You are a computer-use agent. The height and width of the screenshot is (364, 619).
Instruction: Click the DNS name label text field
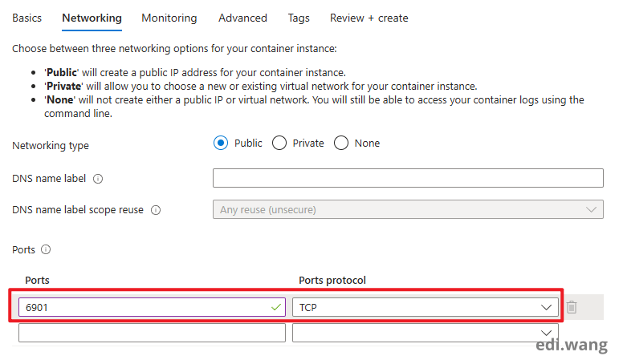click(408, 178)
